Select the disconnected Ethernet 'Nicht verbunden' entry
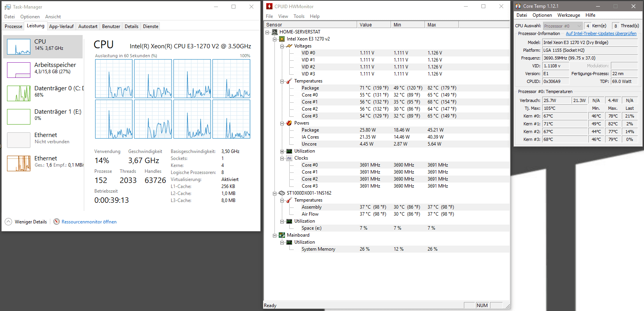Viewport: 644px width, 311px height. 43,140
